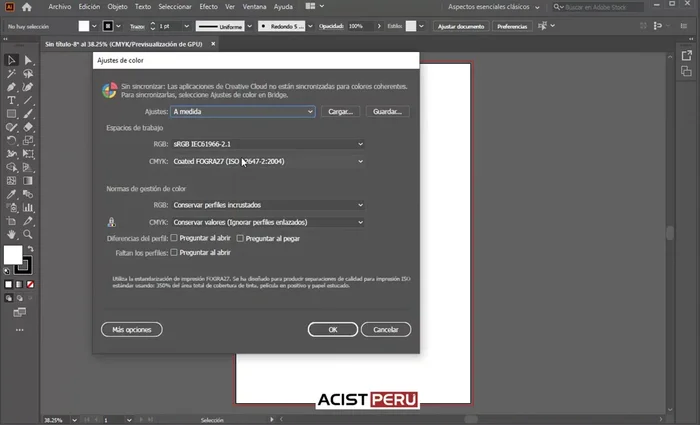The height and width of the screenshot is (425, 700).
Task: Select the Lasso tool
Action: click(28, 74)
